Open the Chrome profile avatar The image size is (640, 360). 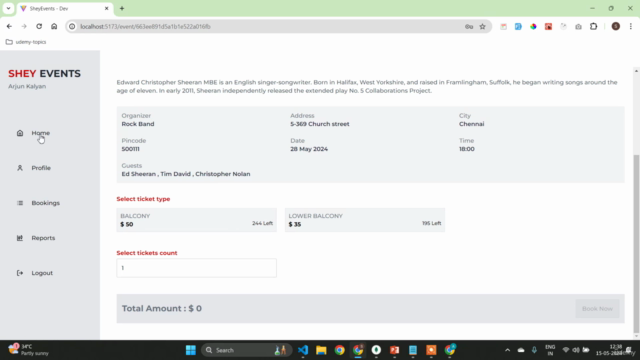point(616,27)
